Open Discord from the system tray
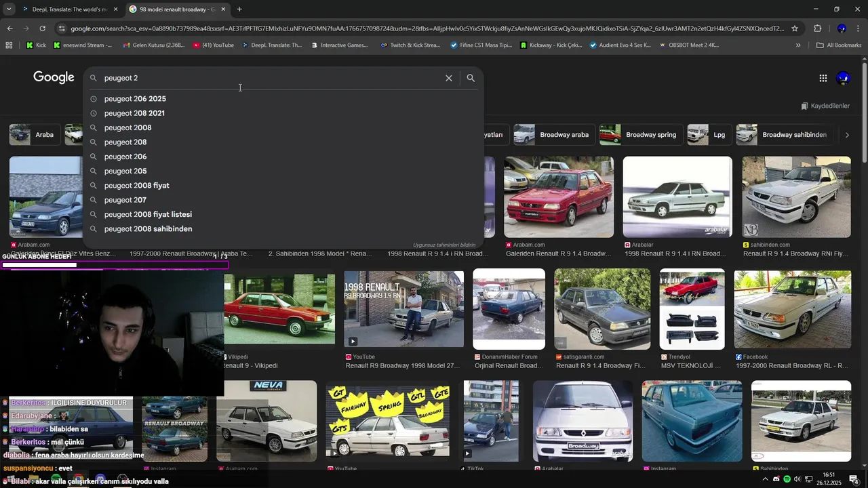Viewport: 868px width, 488px height. [776, 479]
